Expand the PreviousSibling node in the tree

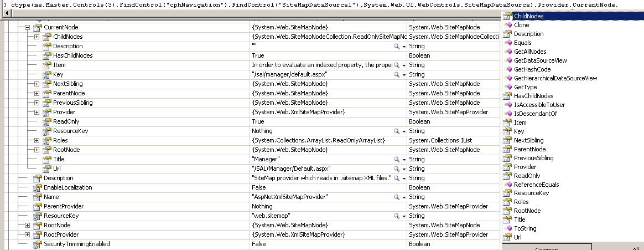click(x=37, y=103)
